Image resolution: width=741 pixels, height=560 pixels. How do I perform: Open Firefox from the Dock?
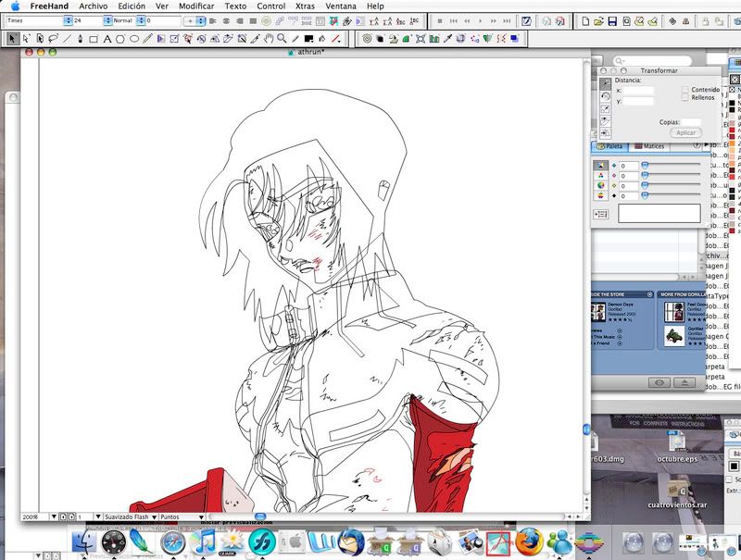(529, 542)
